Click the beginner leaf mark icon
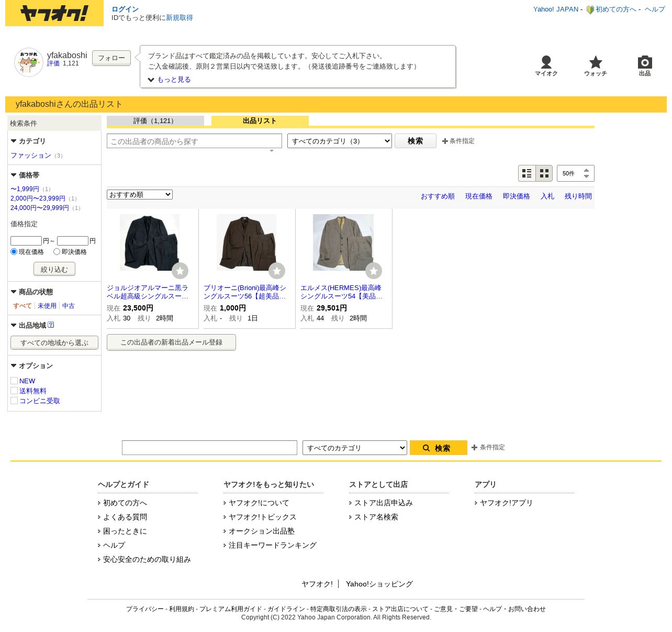672x632 pixels. coord(590,9)
